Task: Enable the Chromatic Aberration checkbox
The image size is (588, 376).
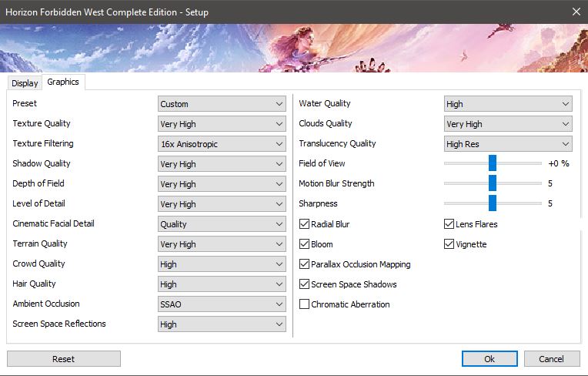Action: [x=304, y=304]
